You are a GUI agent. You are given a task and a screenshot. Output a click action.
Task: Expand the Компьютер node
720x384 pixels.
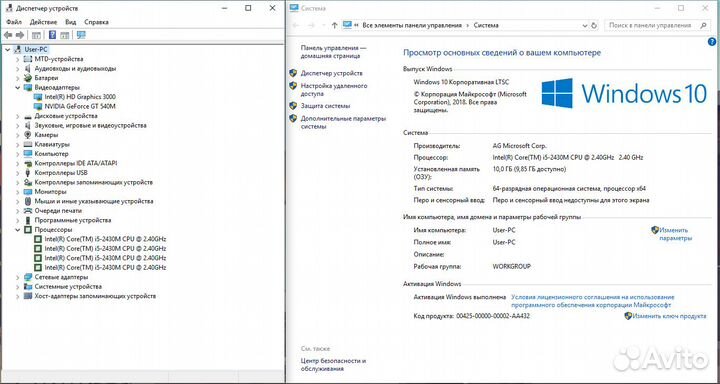(x=18, y=154)
